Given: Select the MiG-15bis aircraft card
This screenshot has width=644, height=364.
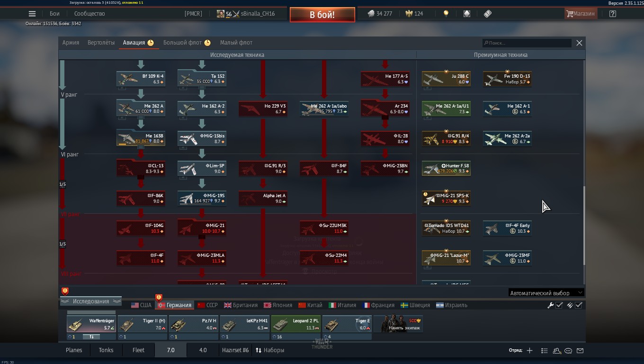Looking at the screenshot, I should 202,138.
